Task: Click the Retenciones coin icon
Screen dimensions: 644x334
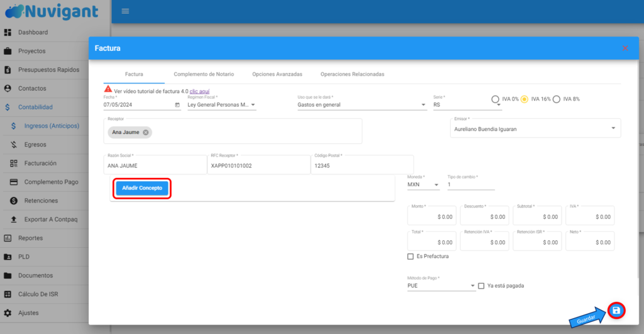Action: [x=14, y=201]
